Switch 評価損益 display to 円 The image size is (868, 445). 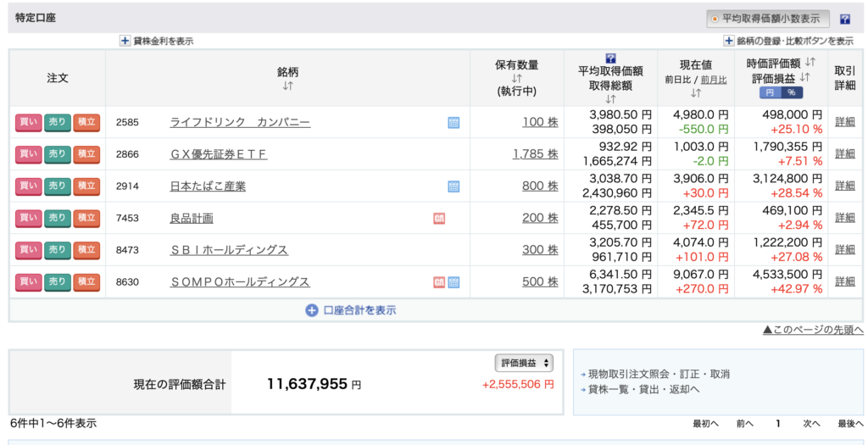(x=769, y=92)
